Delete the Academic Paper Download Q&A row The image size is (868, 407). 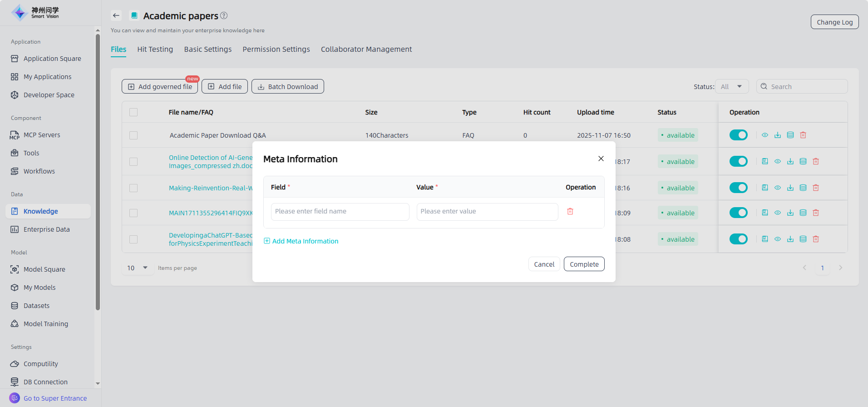[803, 135]
